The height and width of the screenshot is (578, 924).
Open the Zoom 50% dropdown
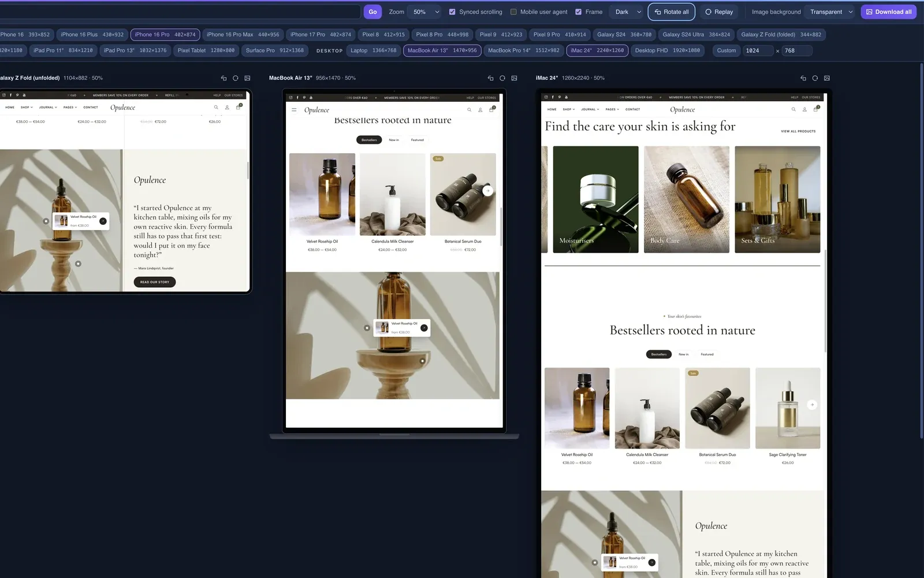tap(426, 12)
